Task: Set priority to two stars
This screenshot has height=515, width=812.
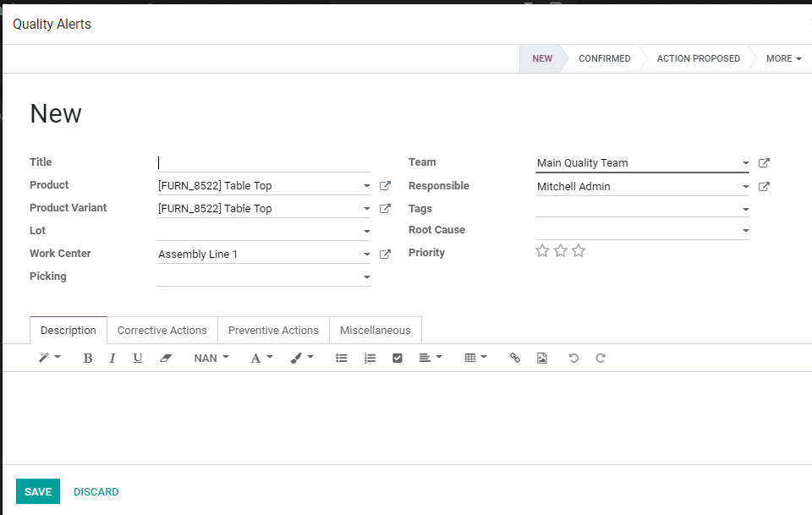Action: (x=560, y=251)
